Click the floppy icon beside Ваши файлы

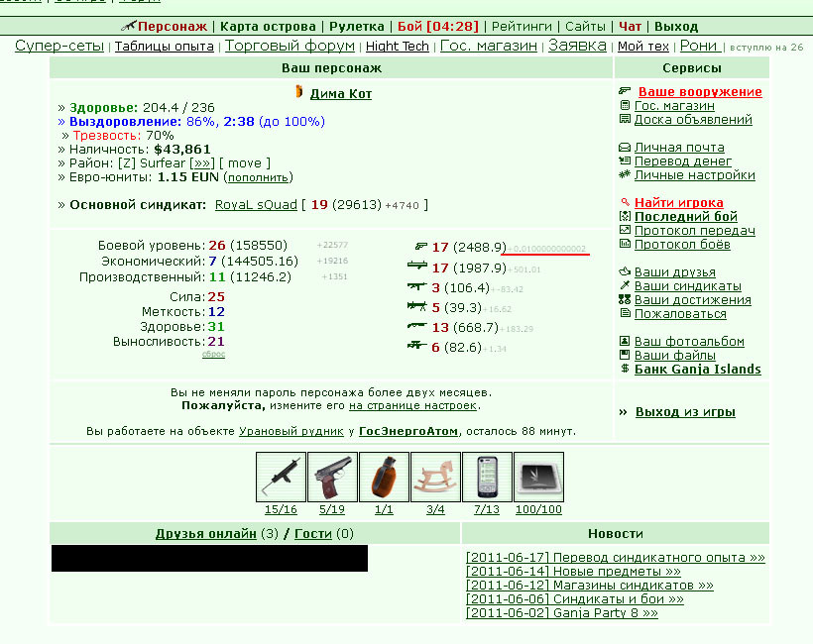point(625,355)
